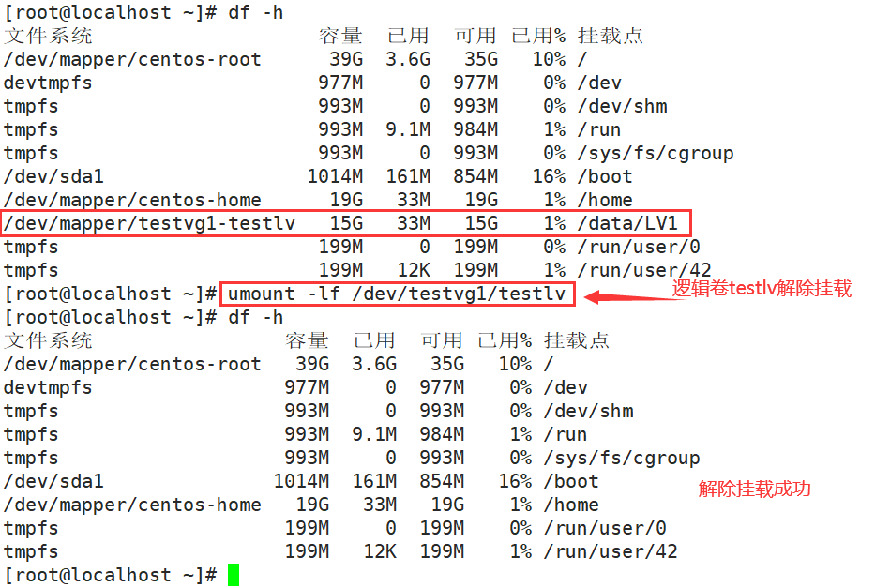Click the prompt beside the green cursor
The image size is (875, 588).
(111, 575)
